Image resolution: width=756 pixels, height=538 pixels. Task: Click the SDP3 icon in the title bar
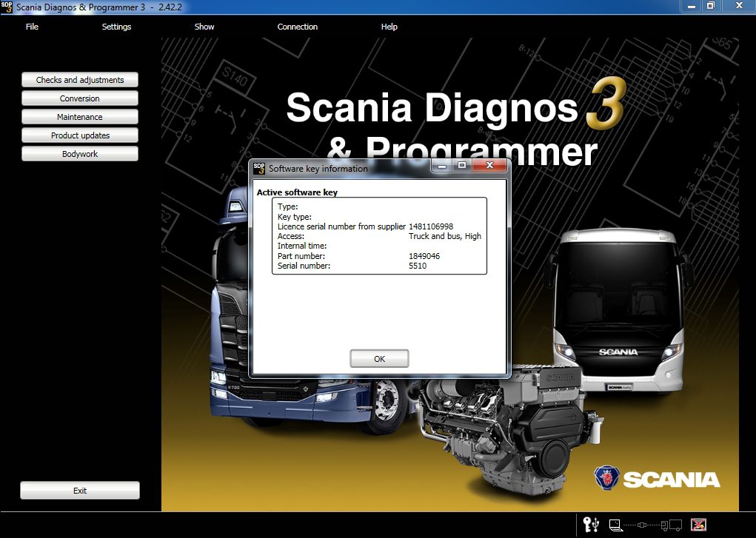point(7,6)
